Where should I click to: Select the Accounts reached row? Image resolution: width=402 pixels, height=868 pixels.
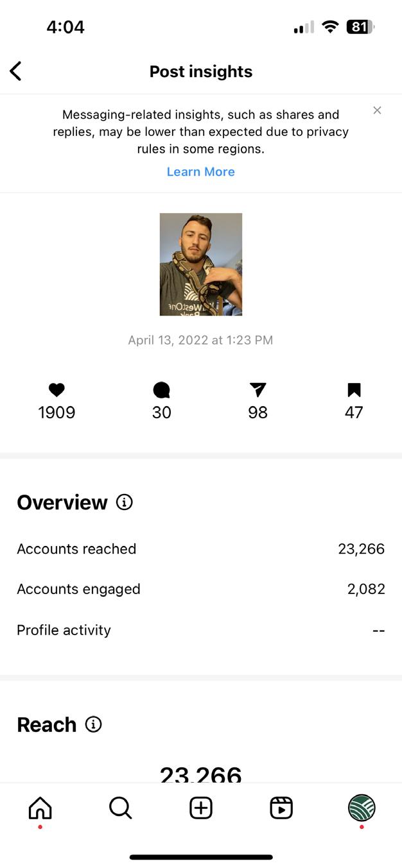[x=200, y=549]
